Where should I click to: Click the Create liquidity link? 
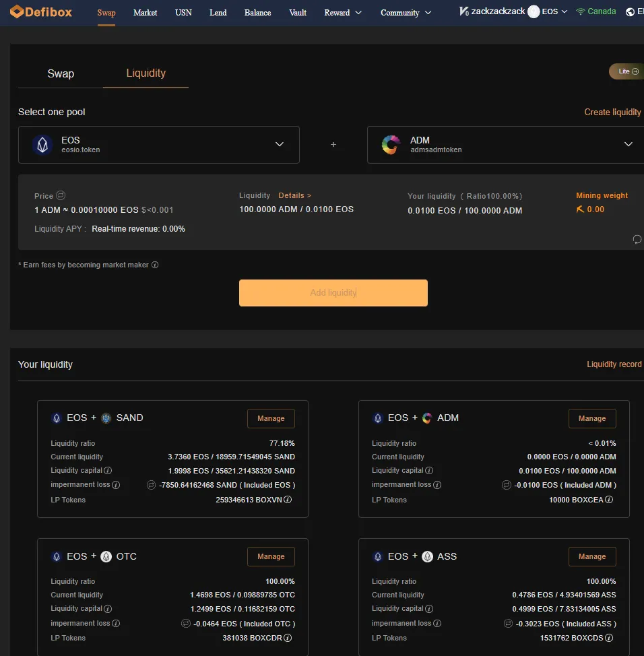pos(612,112)
